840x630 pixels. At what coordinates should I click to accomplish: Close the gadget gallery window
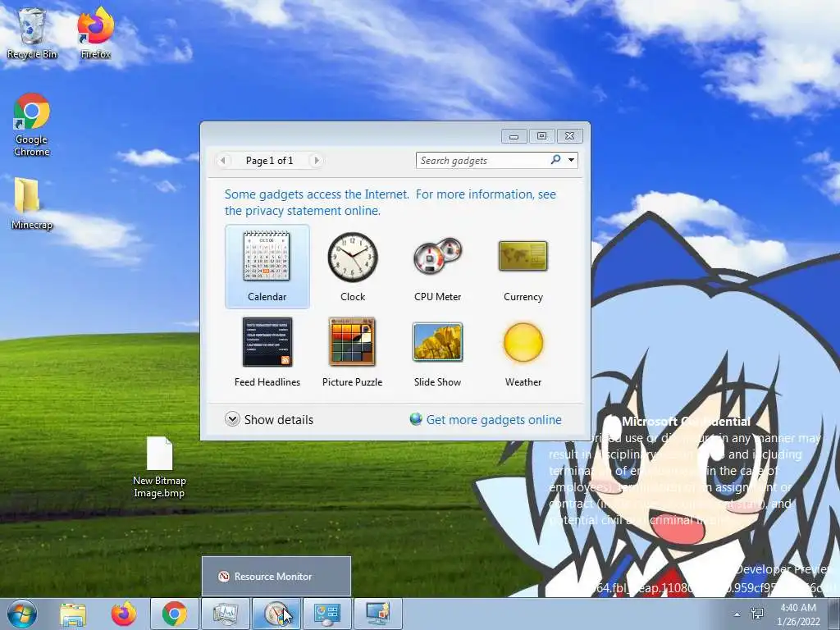tap(569, 136)
